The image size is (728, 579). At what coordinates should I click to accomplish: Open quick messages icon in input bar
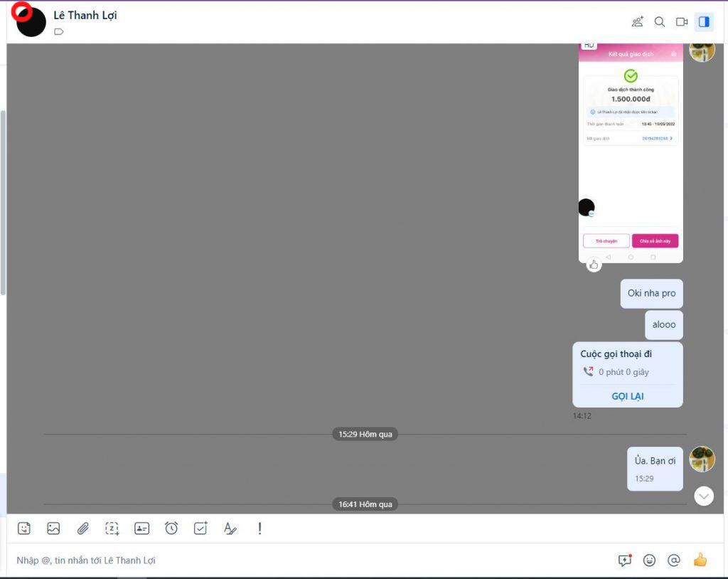click(x=625, y=561)
